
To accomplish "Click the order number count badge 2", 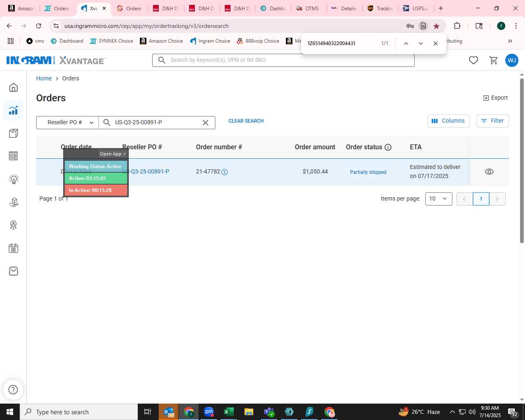I will click(x=224, y=172).
